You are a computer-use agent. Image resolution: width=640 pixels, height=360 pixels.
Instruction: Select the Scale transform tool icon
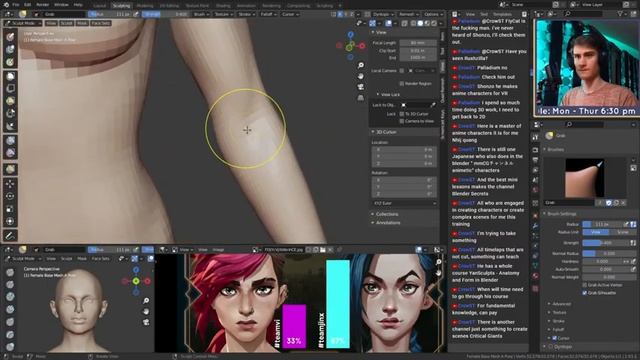click(10, 209)
